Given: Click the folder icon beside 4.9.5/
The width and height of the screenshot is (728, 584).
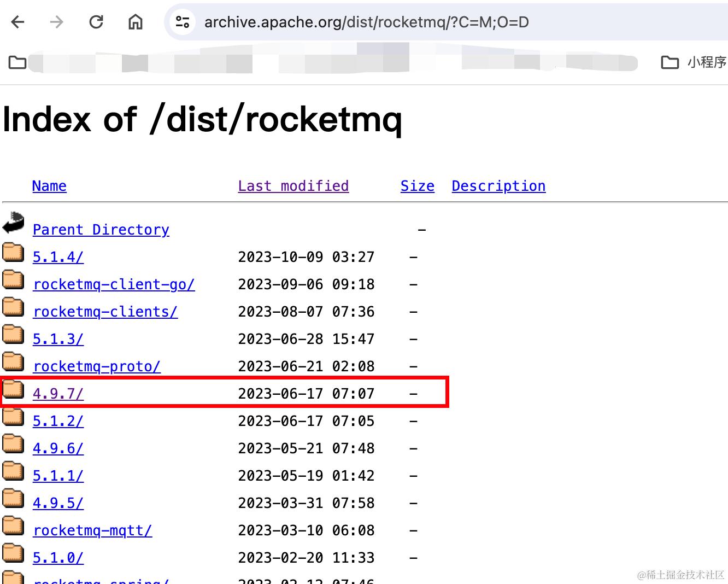Looking at the screenshot, I should (13, 498).
